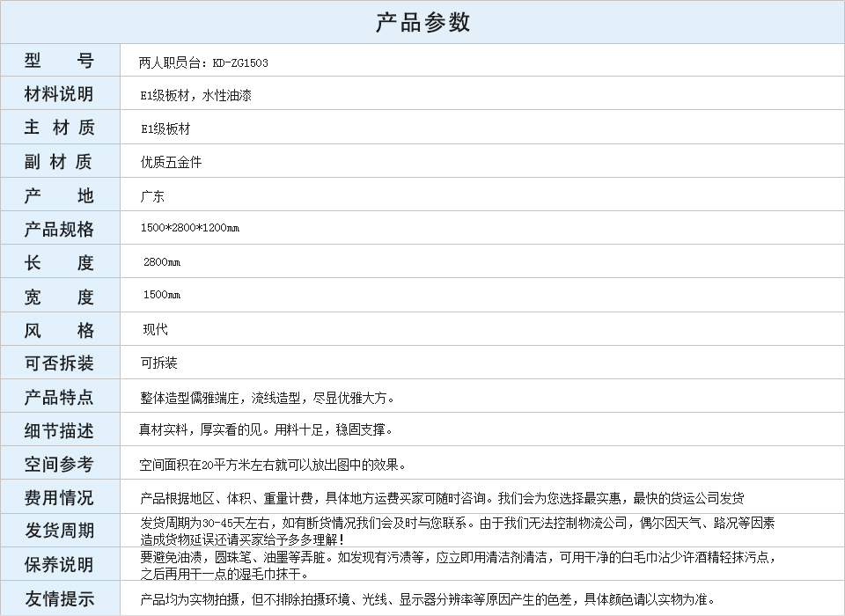Viewport: 845px width, 616px height.
Task: Click the 可否拆装 label cell
Action: tap(59, 363)
